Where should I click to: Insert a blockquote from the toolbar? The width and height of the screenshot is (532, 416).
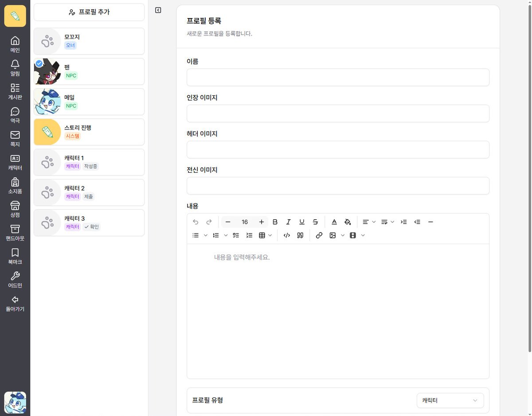(x=300, y=235)
